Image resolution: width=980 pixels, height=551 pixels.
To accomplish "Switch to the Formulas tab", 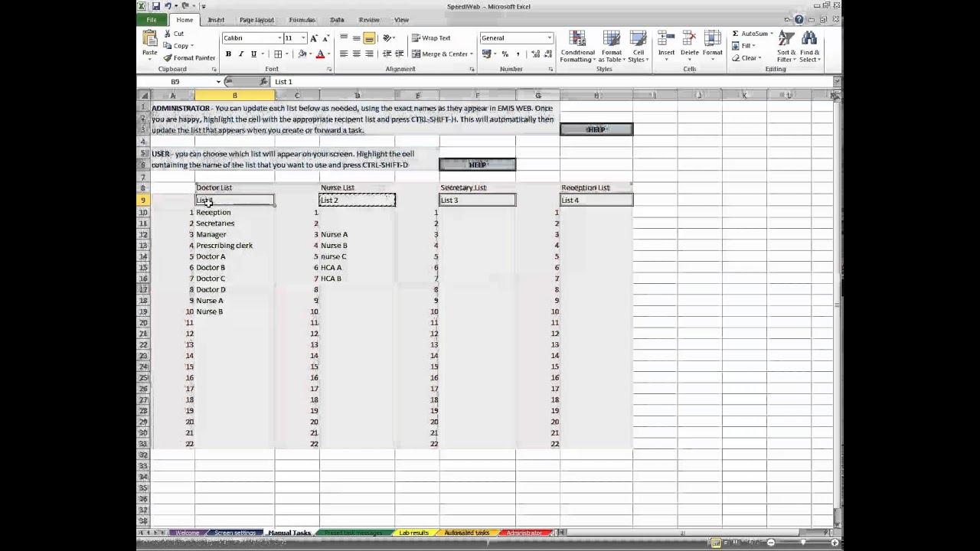I will pos(302,20).
